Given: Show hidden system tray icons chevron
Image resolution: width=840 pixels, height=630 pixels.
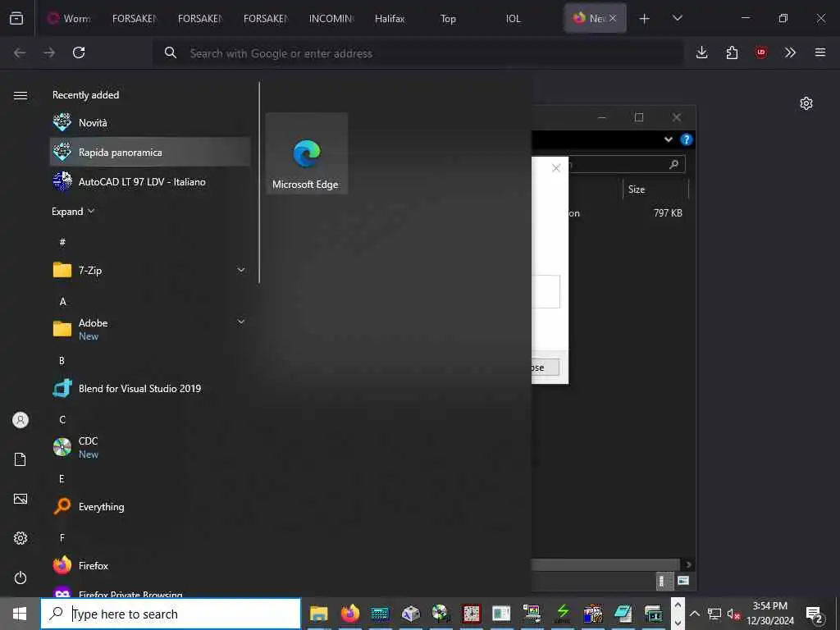Looking at the screenshot, I should tap(694, 614).
